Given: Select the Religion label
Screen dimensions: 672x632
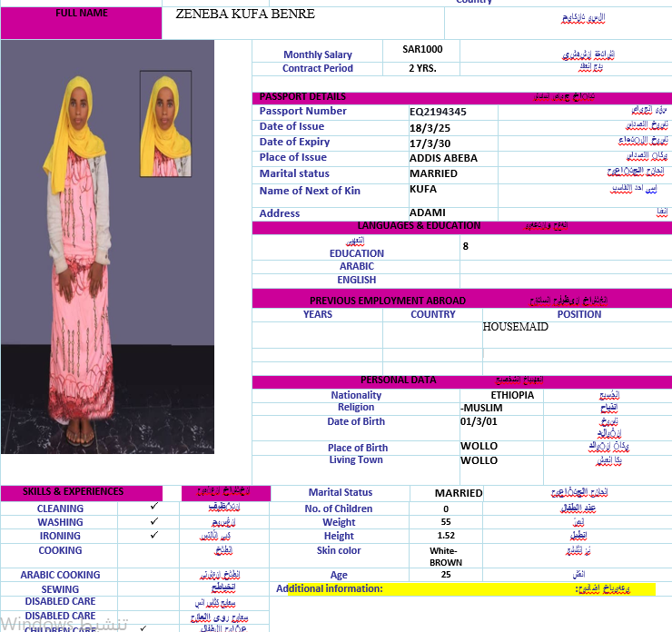Looking at the screenshot, I should [356, 407].
